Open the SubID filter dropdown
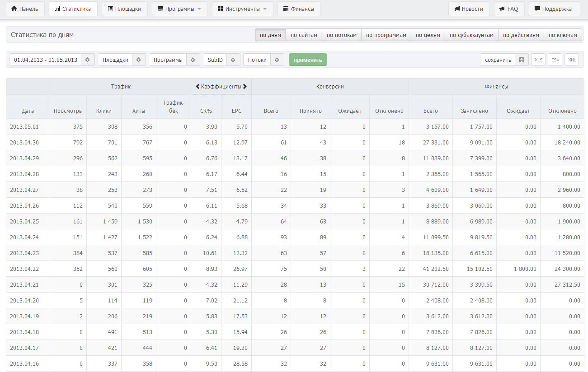The height and width of the screenshot is (372, 588). [221, 60]
